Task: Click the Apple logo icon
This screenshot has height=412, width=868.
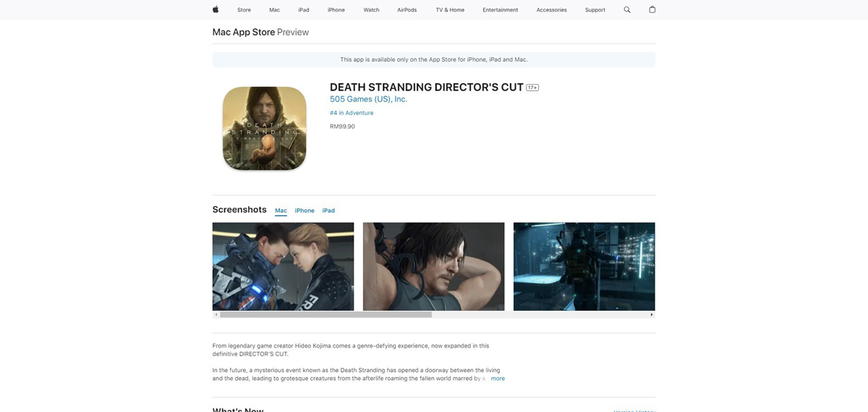Action: (x=216, y=9)
